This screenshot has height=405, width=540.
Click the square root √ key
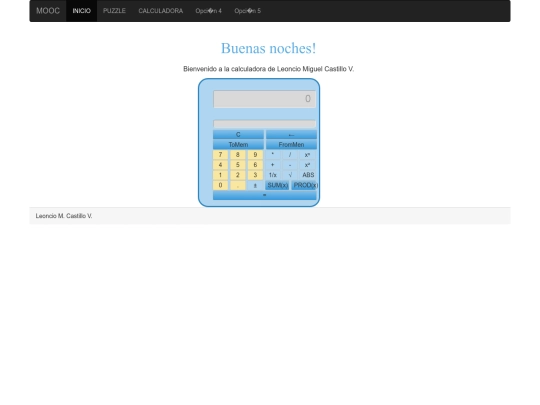pyautogui.click(x=290, y=175)
